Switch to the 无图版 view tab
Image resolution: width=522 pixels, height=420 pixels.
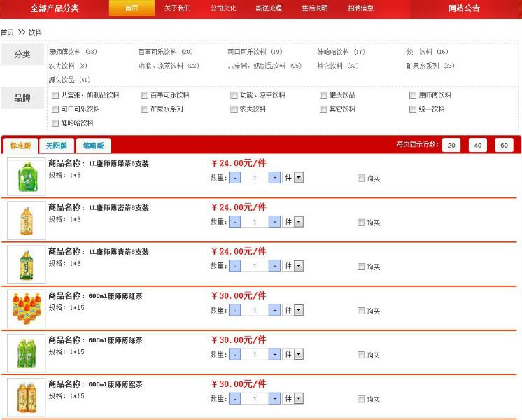coord(57,146)
